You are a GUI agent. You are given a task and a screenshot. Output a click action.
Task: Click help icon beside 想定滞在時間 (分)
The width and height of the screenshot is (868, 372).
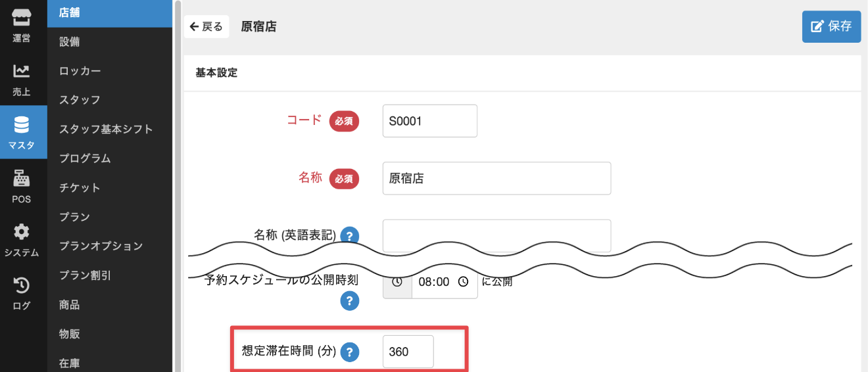349,352
